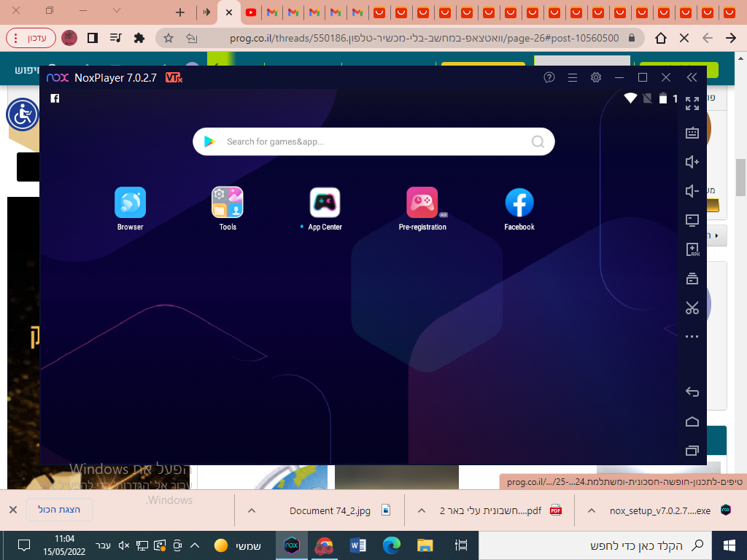Close the Chrome downloads bar

click(x=13, y=510)
